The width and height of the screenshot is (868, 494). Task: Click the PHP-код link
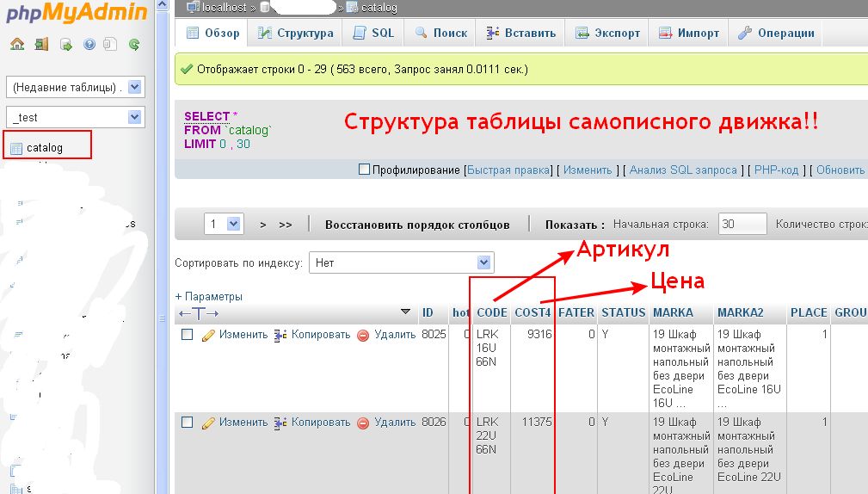pos(776,170)
